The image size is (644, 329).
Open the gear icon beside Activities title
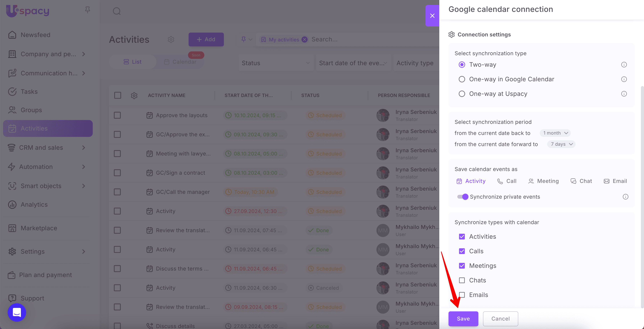[171, 39]
